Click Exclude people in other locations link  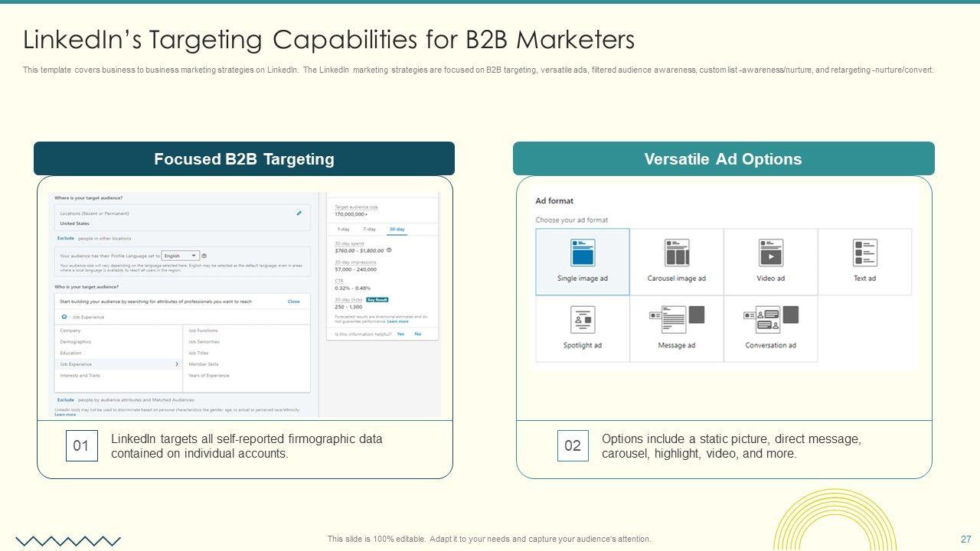pos(66,238)
